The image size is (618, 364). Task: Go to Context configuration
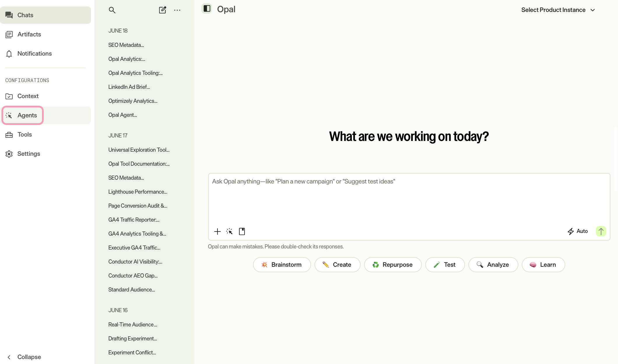tap(45, 96)
